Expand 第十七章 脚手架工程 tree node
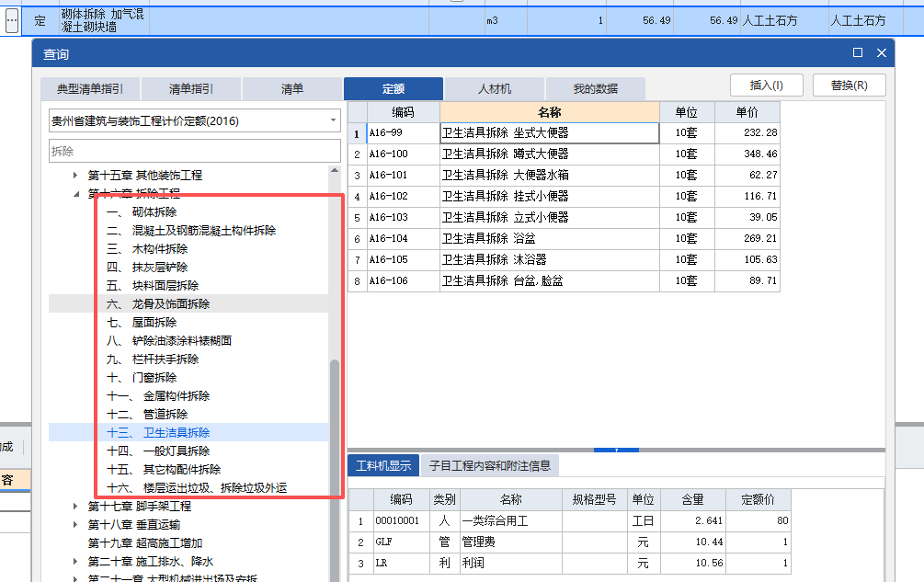The width and height of the screenshot is (924, 582). [75, 506]
